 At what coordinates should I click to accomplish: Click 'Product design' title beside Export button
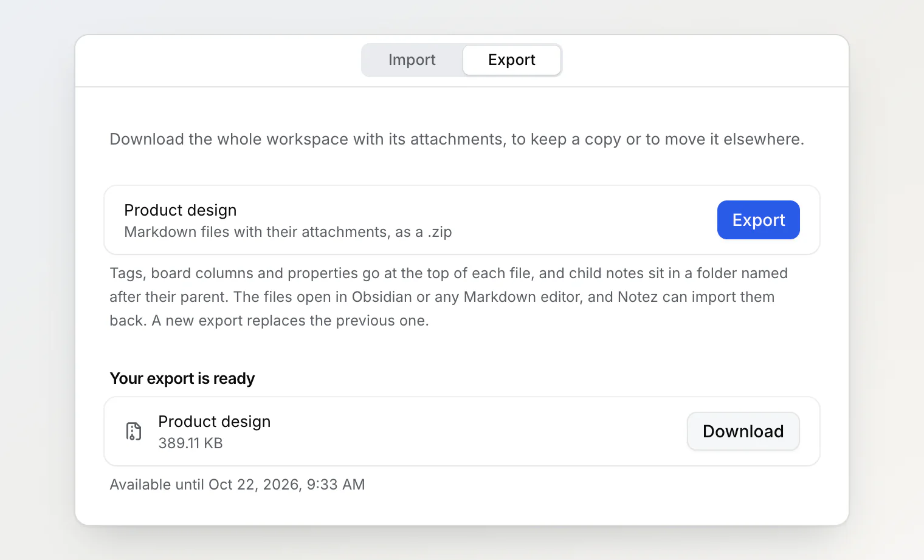click(181, 210)
